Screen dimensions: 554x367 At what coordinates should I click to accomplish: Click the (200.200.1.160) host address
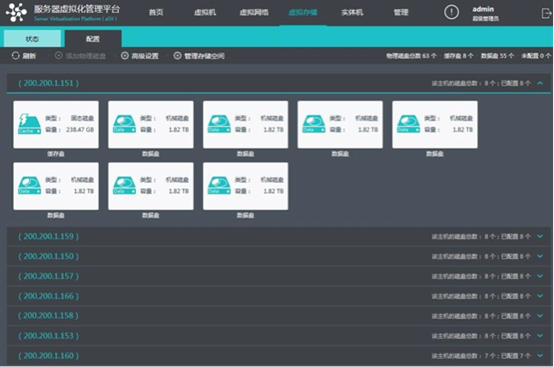pyautogui.click(x=48, y=355)
